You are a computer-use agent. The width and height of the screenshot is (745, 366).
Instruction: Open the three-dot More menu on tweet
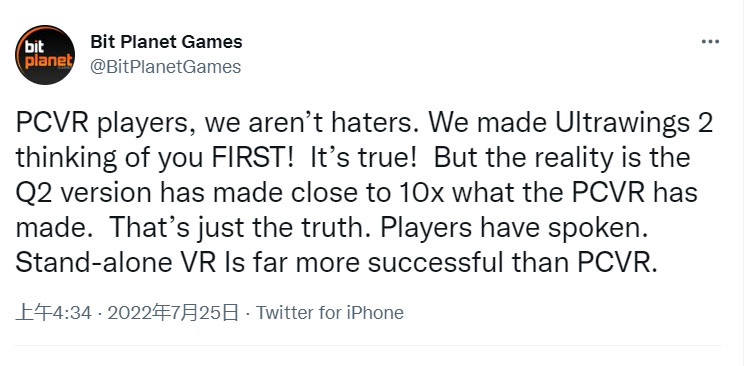710,42
